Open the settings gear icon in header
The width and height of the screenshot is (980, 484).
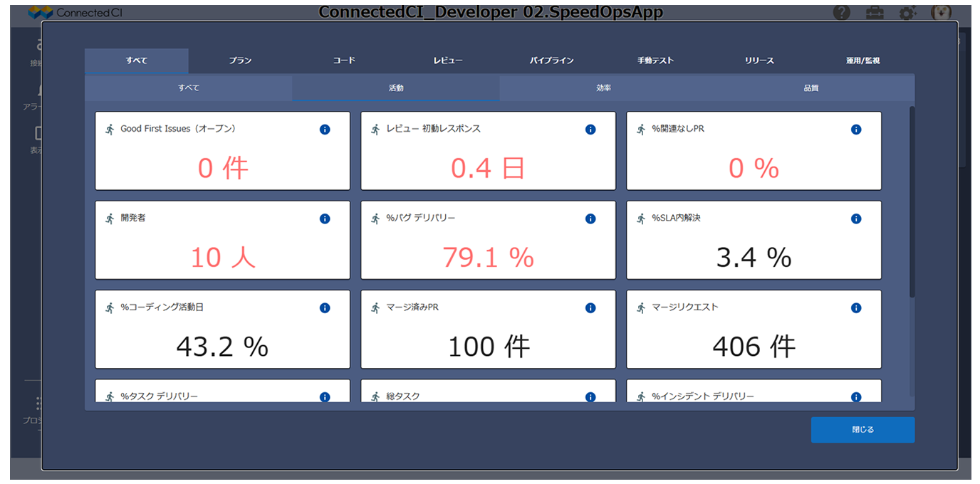pyautogui.click(x=907, y=13)
